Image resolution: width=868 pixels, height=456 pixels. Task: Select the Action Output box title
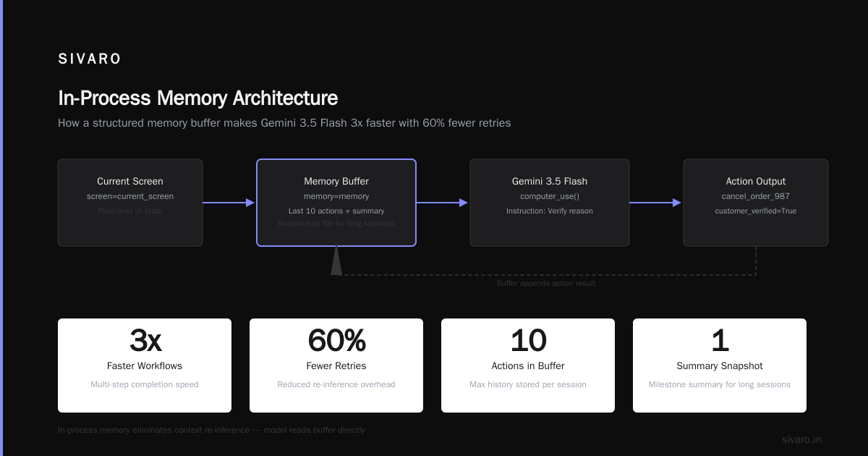point(756,181)
